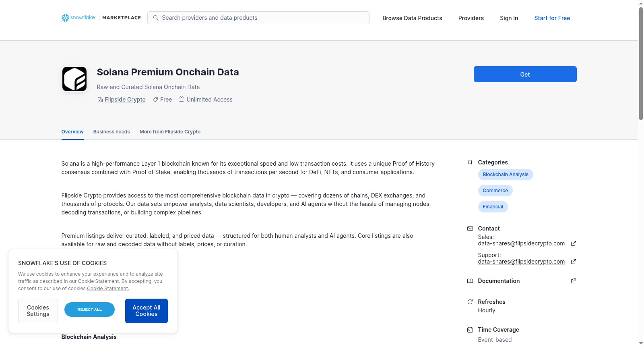Select the Blockchain Analysis category chip
644x347 pixels.
506,175
